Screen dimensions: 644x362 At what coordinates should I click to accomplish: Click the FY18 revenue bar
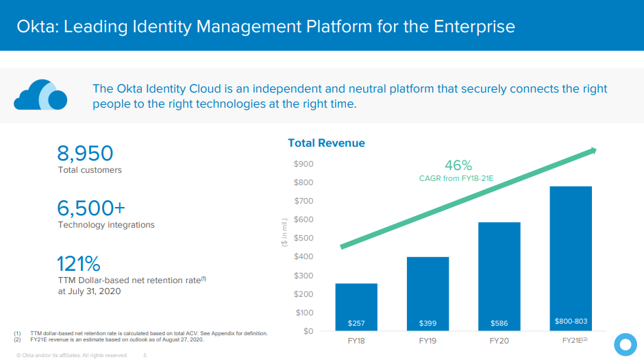[356, 307]
